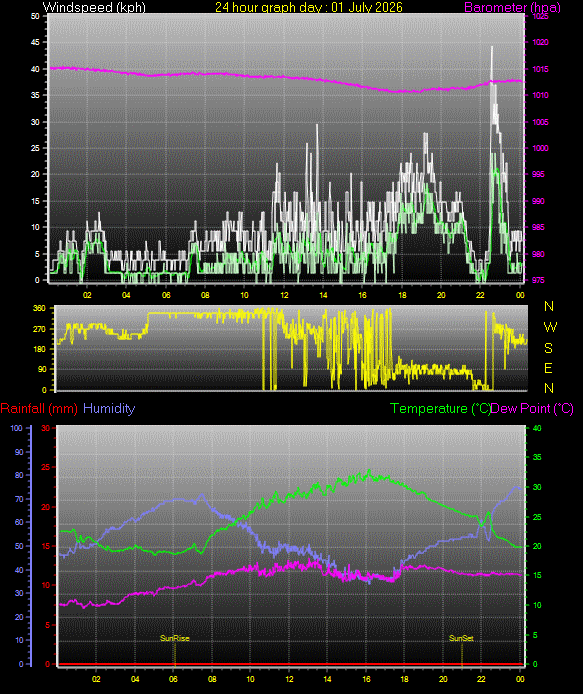This screenshot has width=583, height=694.
Task: Click the SunRise marker on the bottom chart
Action: tap(174, 638)
